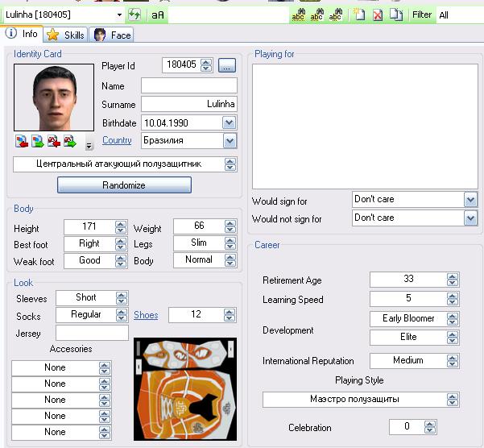Click the Weight stepper arrows
484x448 pixels.
tap(230, 226)
